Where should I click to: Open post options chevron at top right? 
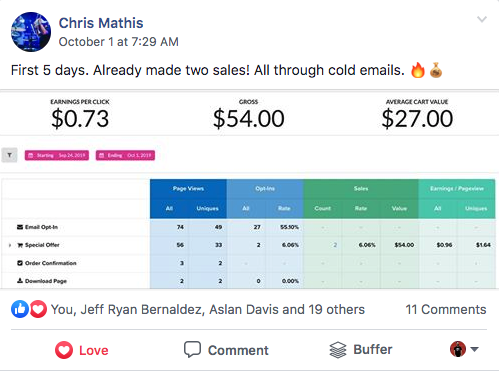(x=482, y=19)
